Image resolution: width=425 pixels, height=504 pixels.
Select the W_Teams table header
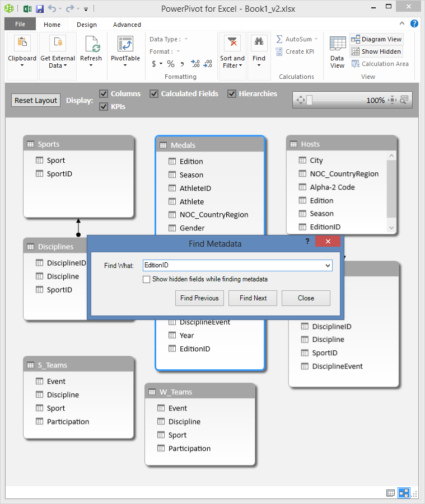(x=200, y=392)
